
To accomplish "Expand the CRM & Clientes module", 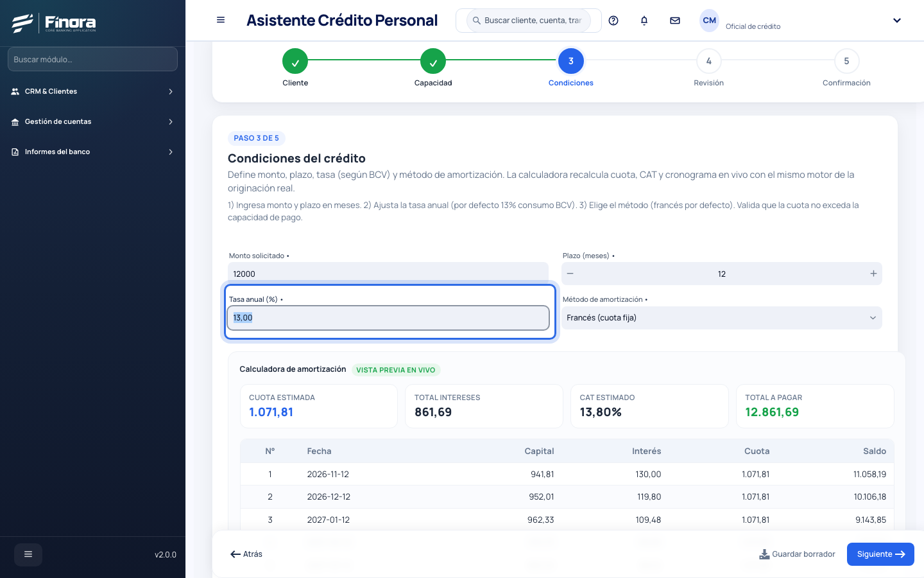I will click(92, 91).
